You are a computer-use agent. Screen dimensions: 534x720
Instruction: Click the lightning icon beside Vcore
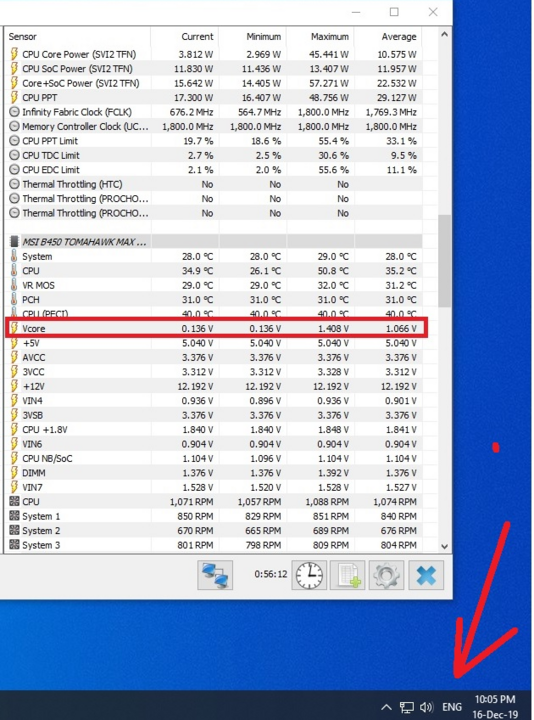pyautogui.click(x=14, y=328)
